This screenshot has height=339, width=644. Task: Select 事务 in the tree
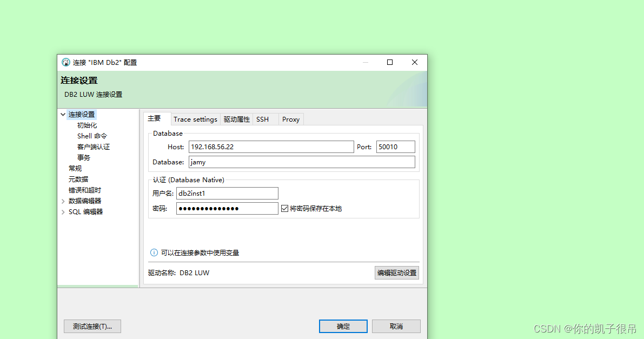pyautogui.click(x=84, y=158)
